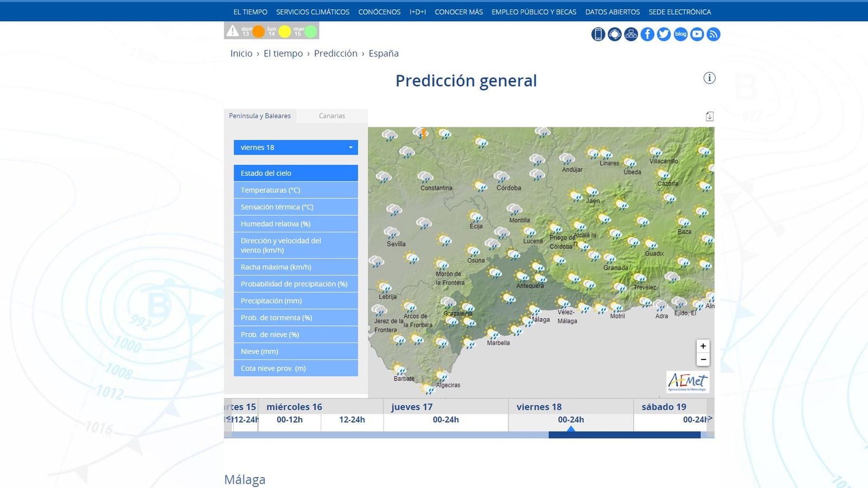The width and height of the screenshot is (868, 488).
Task: Open AEMET's Facebook page icon
Action: 647,34
